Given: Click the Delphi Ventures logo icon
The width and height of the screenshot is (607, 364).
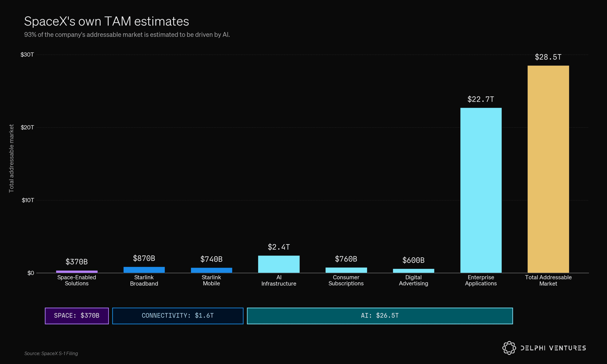Looking at the screenshot, I should pyautogui.click(x=509, y=348).
